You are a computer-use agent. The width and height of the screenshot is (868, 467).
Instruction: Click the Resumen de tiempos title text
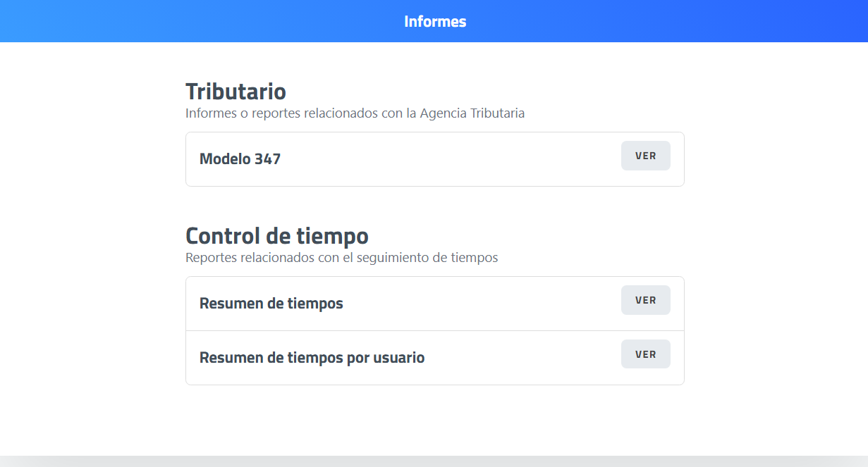pyautogui.click(x=271, y=304)
